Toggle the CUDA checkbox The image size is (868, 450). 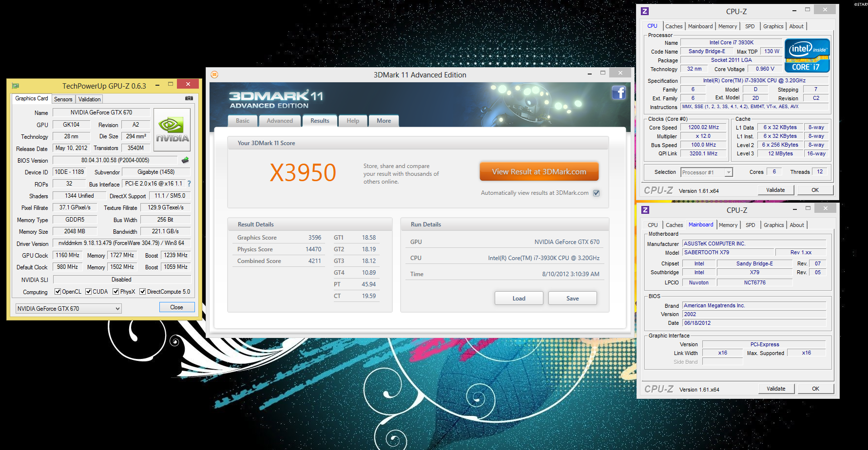pyautogui.click(x=88, y=292)
